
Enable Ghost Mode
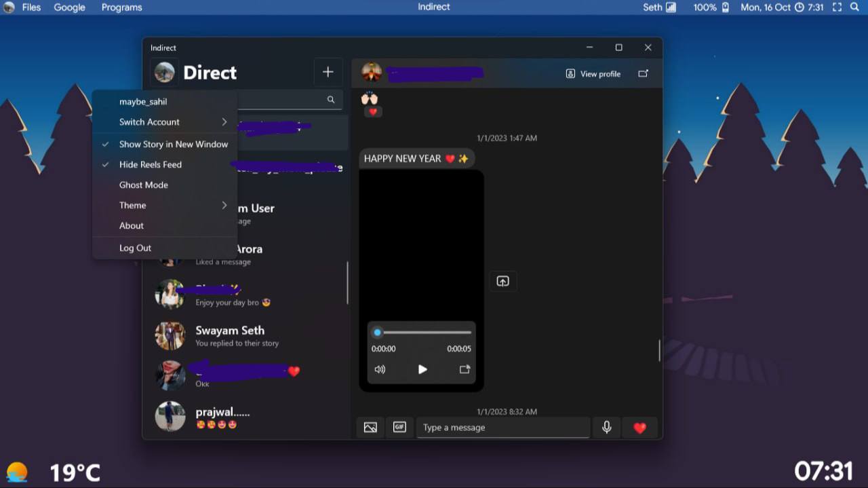165,185
